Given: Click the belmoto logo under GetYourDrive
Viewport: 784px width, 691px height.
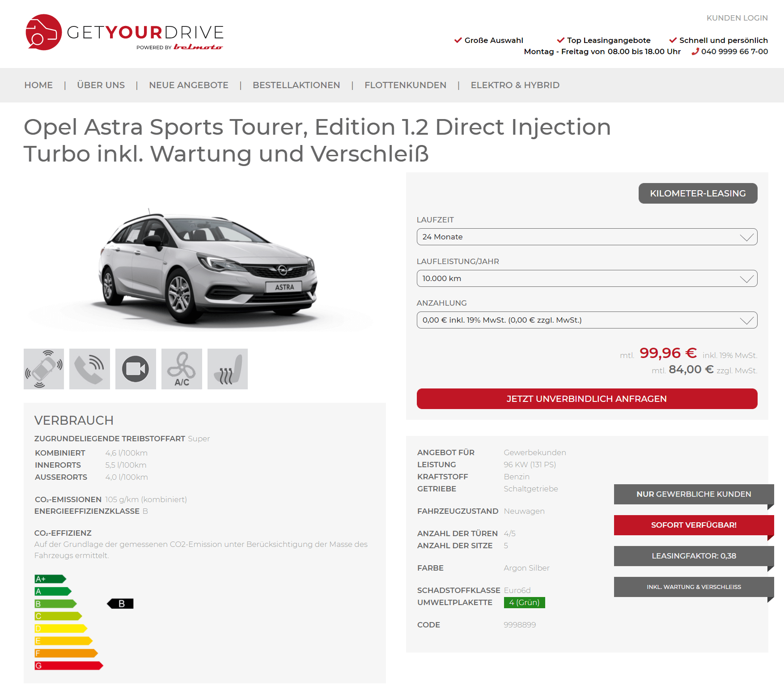Looking at the screenshot, I should click(x=198, y=47).
